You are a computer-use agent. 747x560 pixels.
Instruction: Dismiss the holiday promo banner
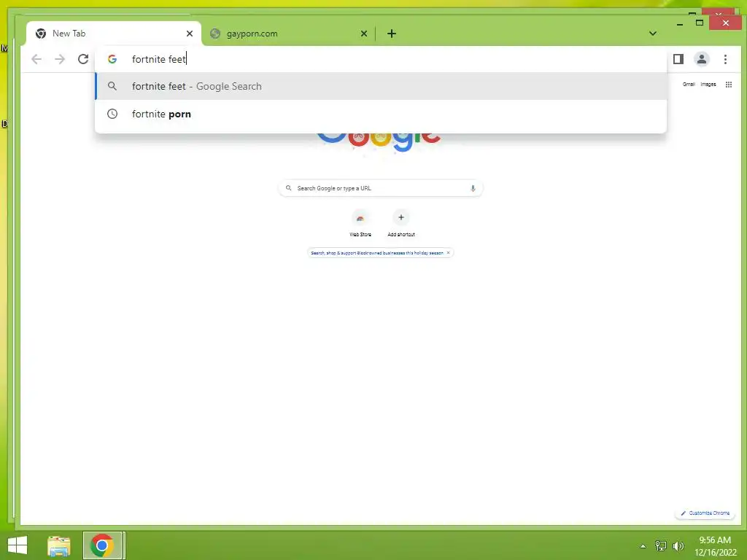pyautogui.click(x=448, y=253)
